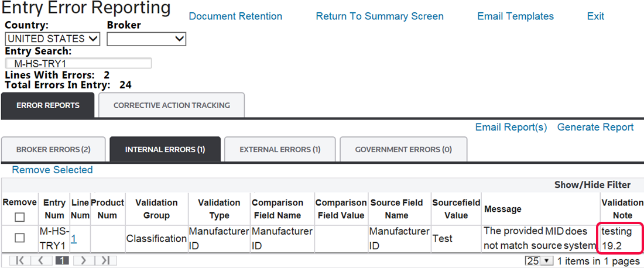The height and width of the screenshot is (268, 644).
Task: Open the items-per-page 25 dropdown
Action: (x=538, y=261)
